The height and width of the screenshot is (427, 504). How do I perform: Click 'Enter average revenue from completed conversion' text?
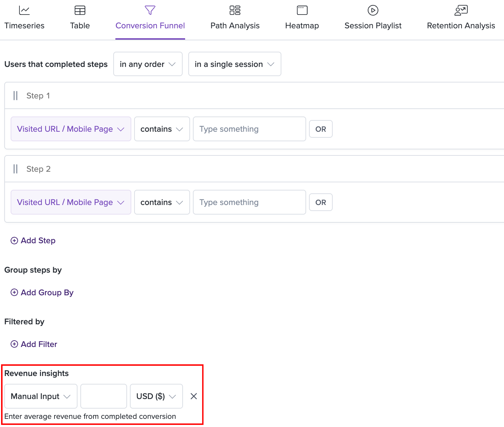(90, 416)
